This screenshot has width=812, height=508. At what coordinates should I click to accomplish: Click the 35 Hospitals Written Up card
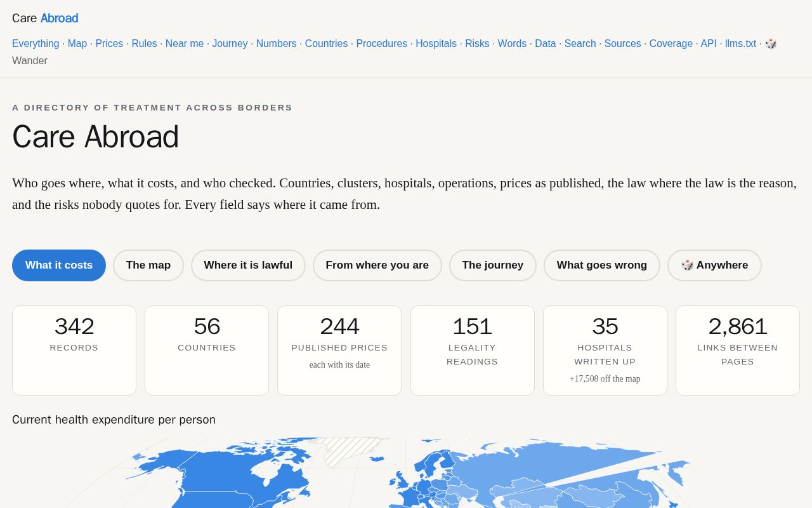[605, 351]
